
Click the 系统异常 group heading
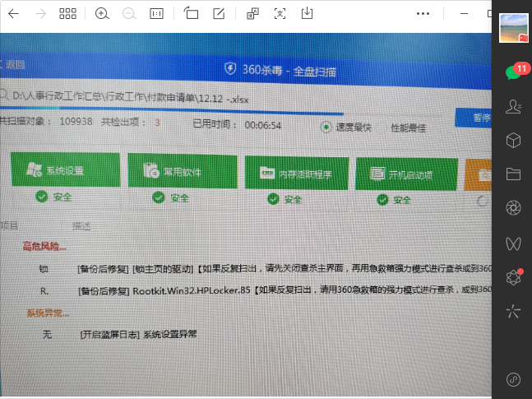point(48,313)
